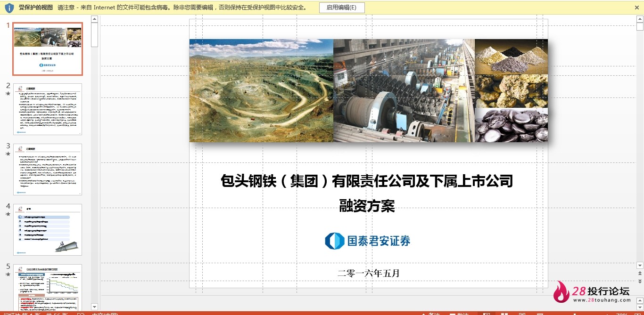Viewport: 644px width, 315px height.
Task: Click the mineral powder piles photo
Action: pyautogui.click(x=511, y=57)
